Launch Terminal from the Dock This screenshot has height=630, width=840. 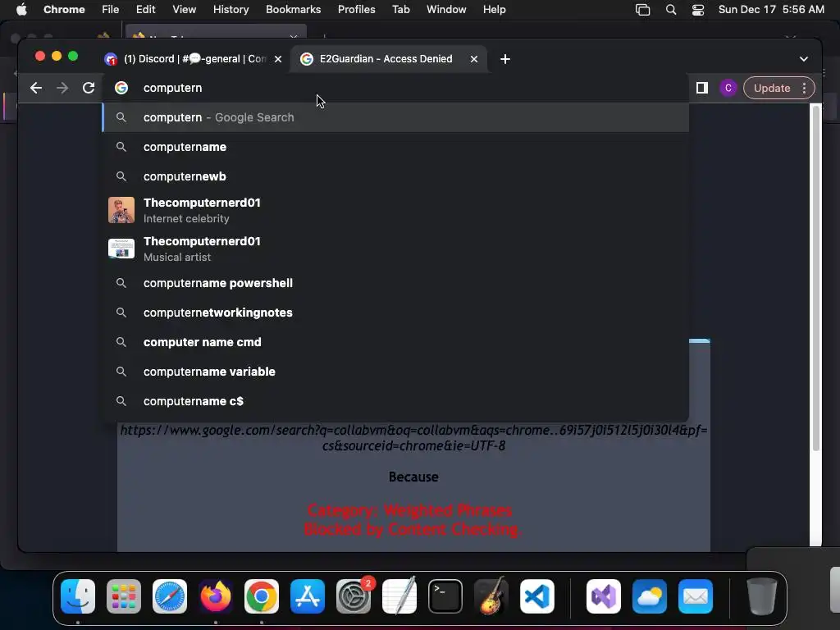pyautogui.click(x=445, y=596)
